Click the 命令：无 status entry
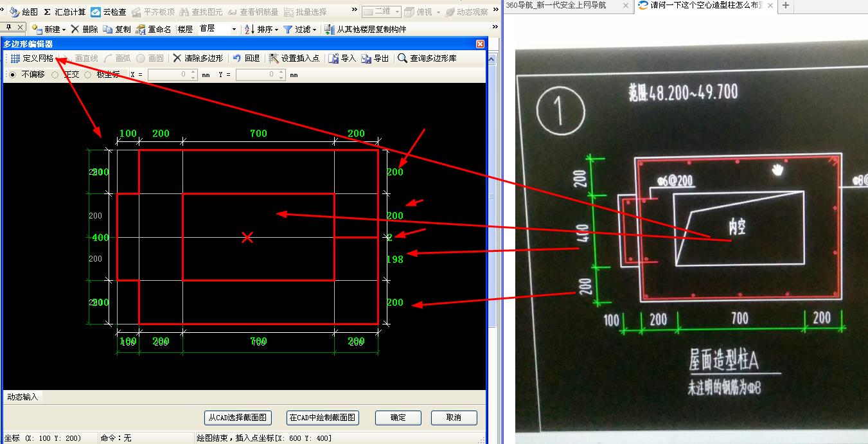 (116, 438)
